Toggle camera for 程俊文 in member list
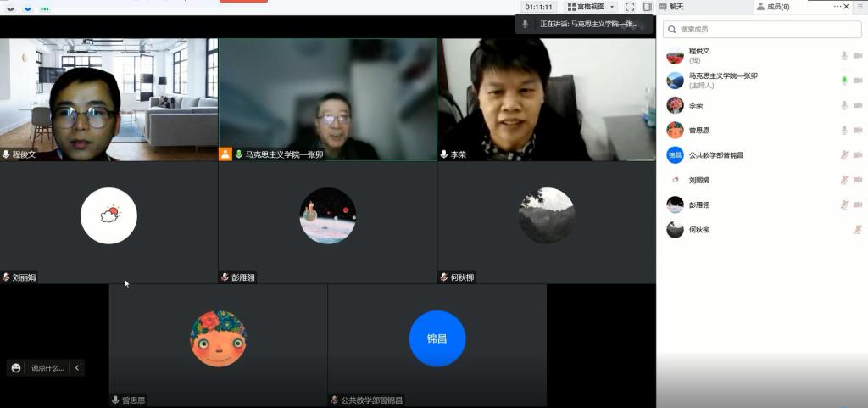The image size is (868, 408). point(858,56)
